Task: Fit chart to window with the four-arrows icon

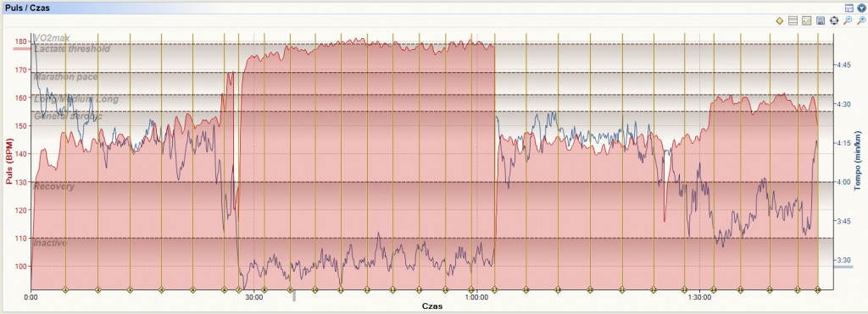Action: [834, 20]
